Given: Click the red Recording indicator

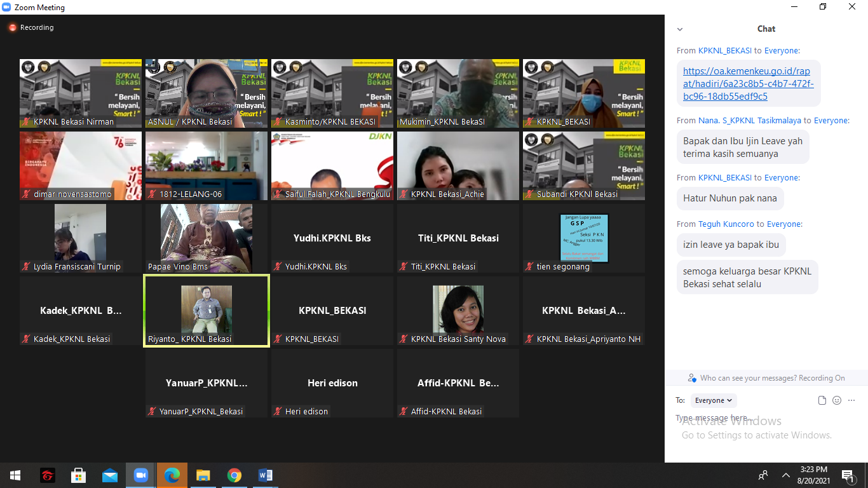Looking at the screenshot, I should (x=12, y=28).
